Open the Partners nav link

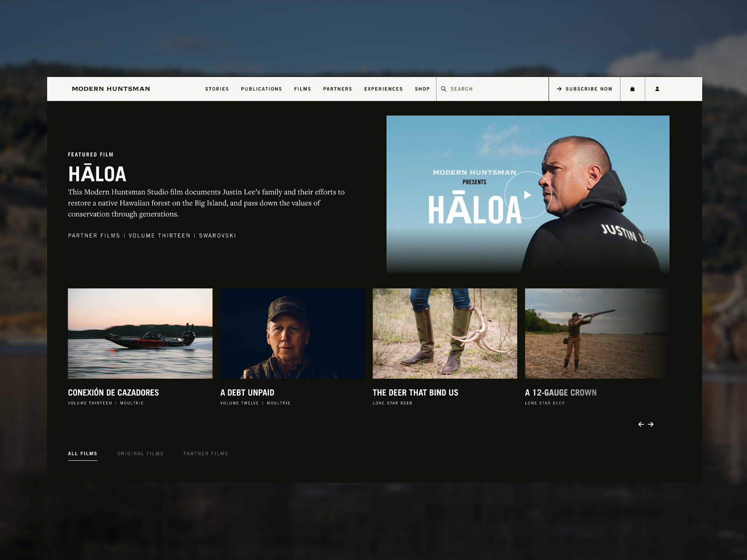(338, 89)
